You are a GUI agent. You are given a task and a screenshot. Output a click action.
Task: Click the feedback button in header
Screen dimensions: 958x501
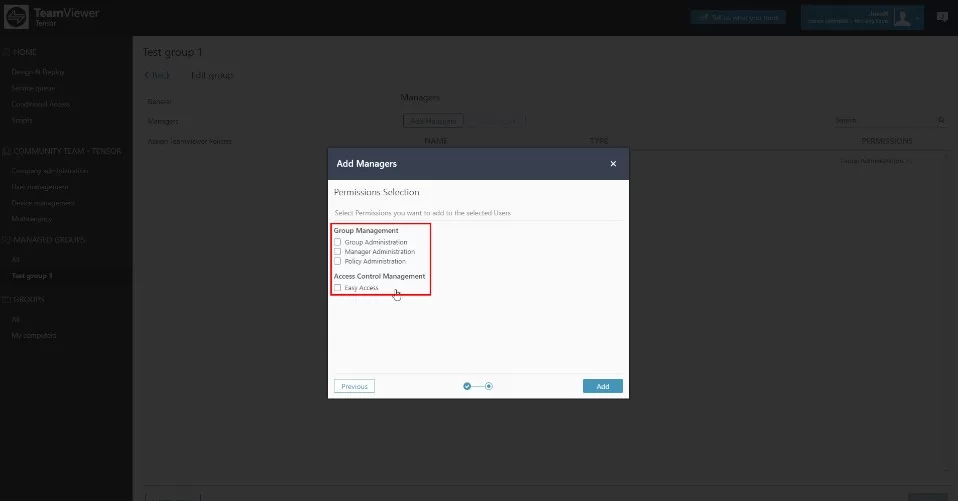(x=738, y=18)
